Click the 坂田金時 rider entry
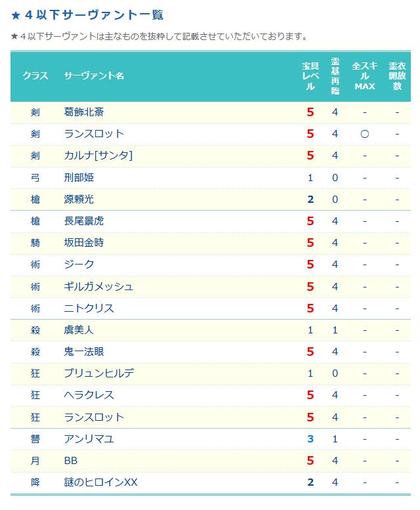 pyautogui.click(x=84, y=243)
